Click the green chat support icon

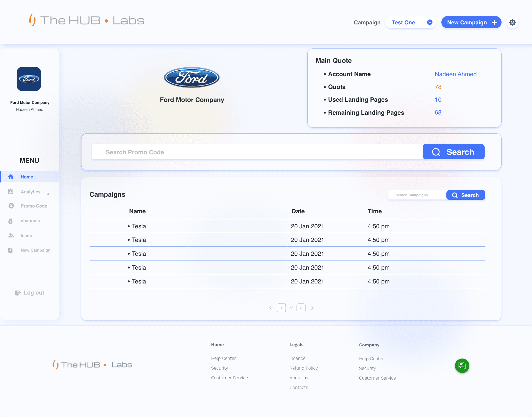tap(462, 366)
